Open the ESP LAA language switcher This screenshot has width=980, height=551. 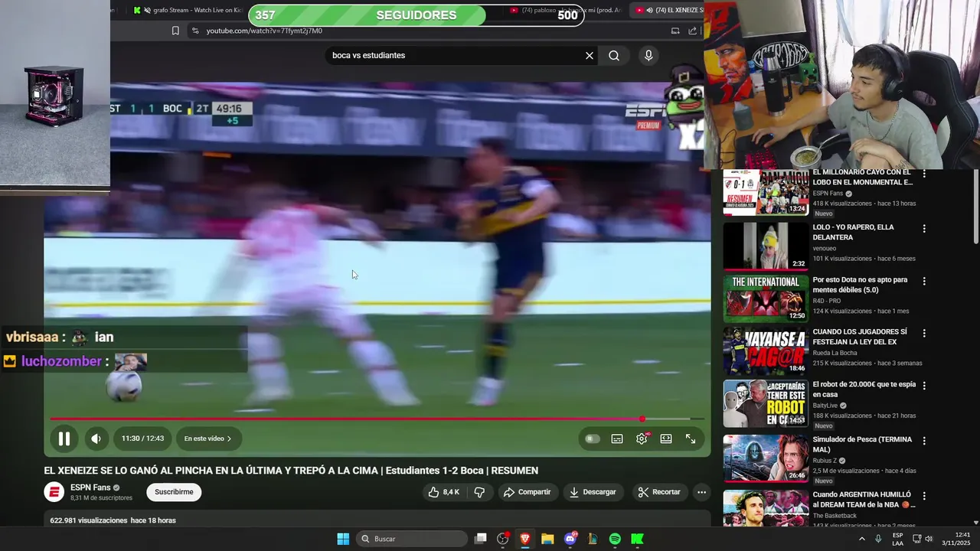pyautogui.click(x=897, y=539)
